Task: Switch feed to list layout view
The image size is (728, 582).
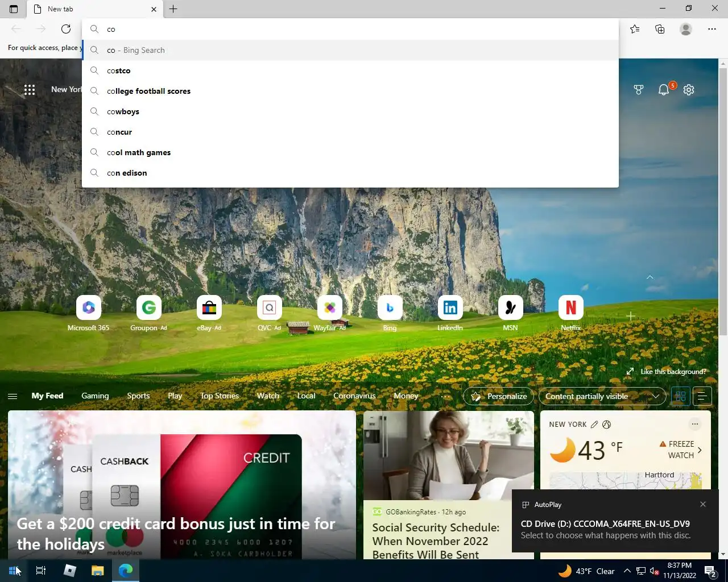Action: [702, 396]
